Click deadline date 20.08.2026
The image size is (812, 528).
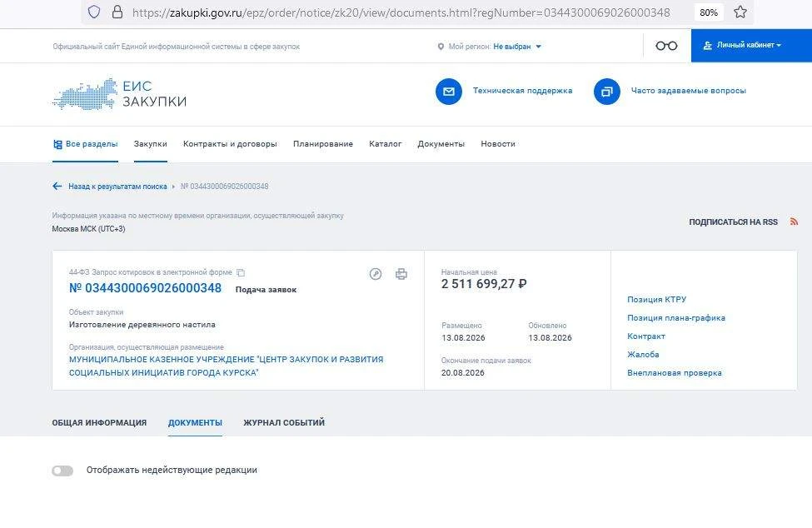tap(463, 373)
